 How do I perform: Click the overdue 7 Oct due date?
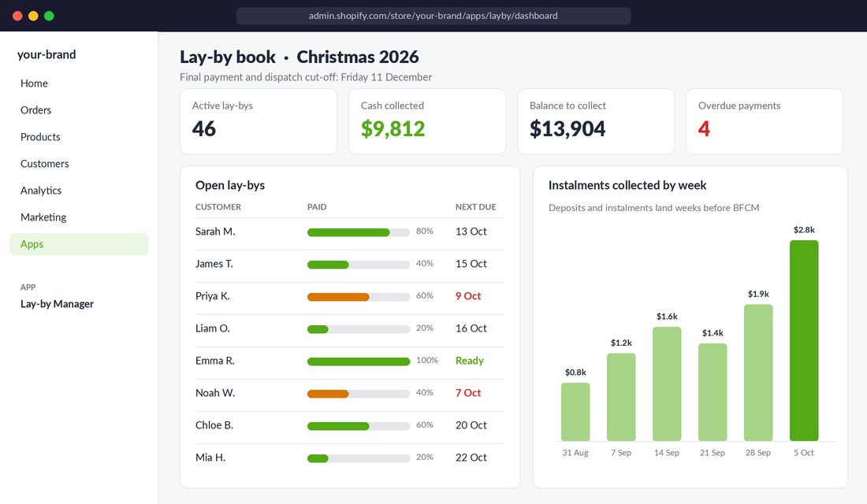coord(467,393)
